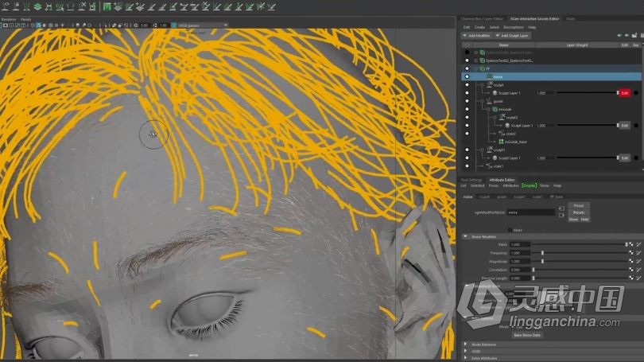Click the green stacked-layers shelf icon
The width and height of the screenshot is (644, 362).
[x=37, y=6]
